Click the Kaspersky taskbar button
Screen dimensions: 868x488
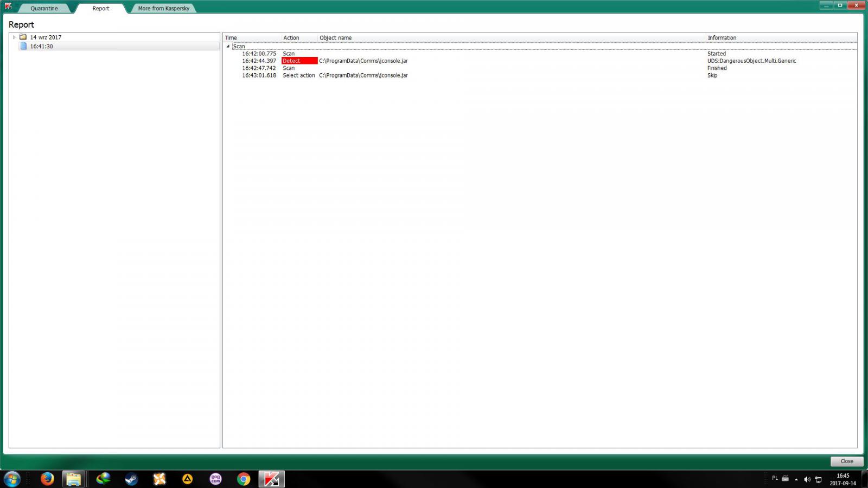pos(271,479)
